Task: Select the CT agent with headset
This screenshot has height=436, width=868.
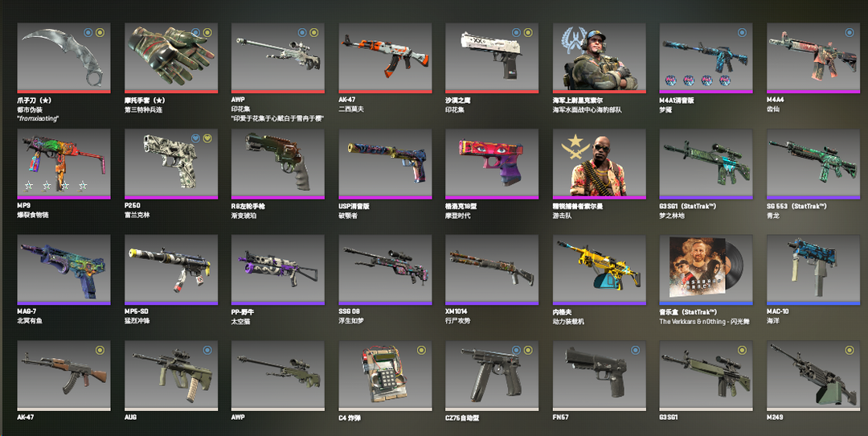Action: click(x=599, y=58)
